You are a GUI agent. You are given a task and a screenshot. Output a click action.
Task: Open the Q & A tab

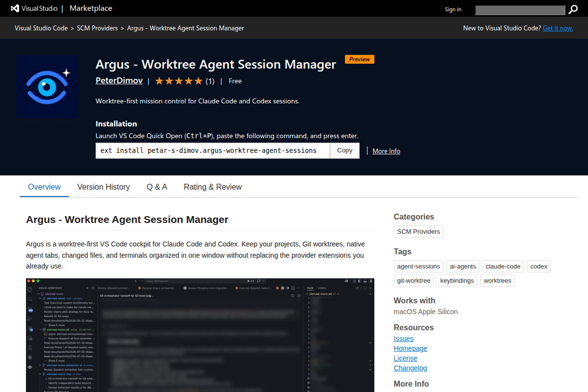coord(157,187)
